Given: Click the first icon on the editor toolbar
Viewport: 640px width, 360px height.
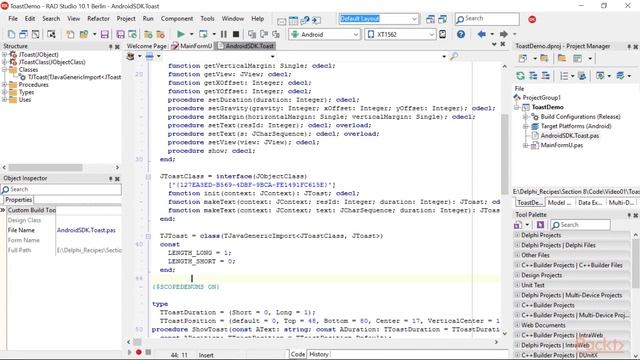Looking at the screenshot, I should pos(131,56).
